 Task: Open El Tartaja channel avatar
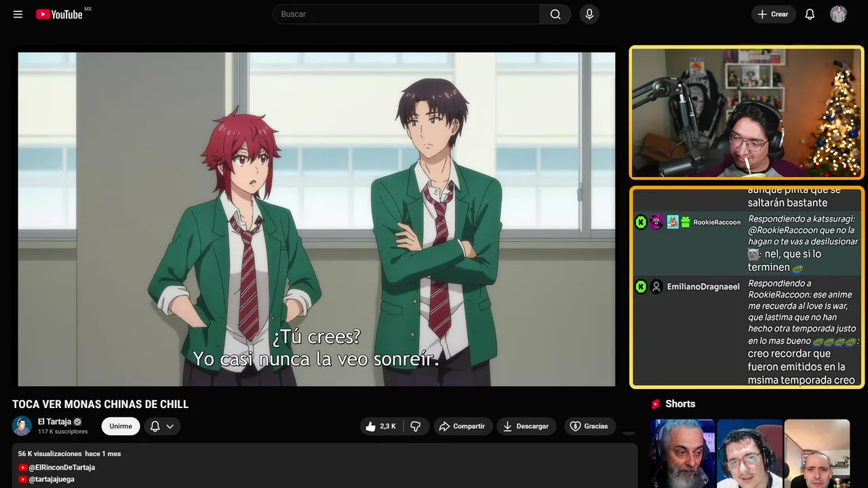[22, 426]
